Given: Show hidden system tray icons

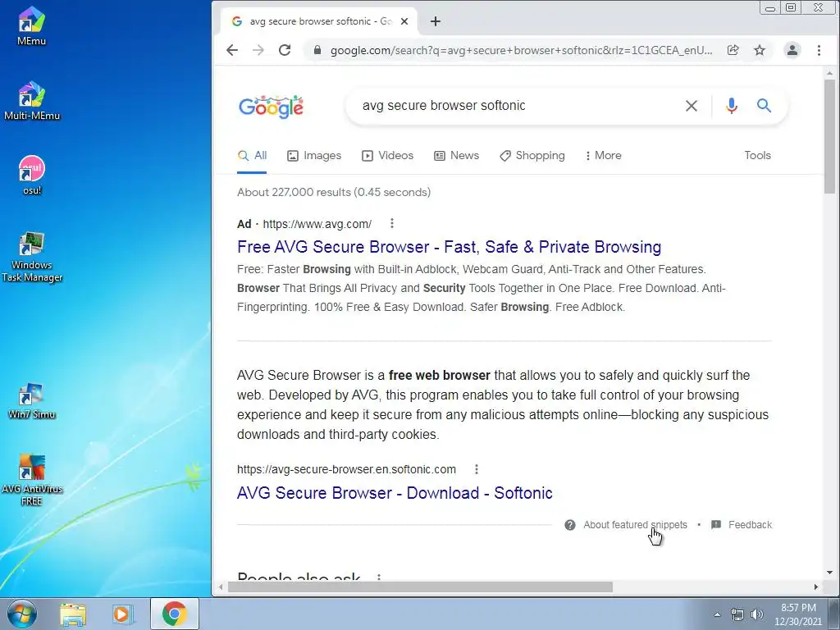Looking at the screenshot, I should 717,614.
